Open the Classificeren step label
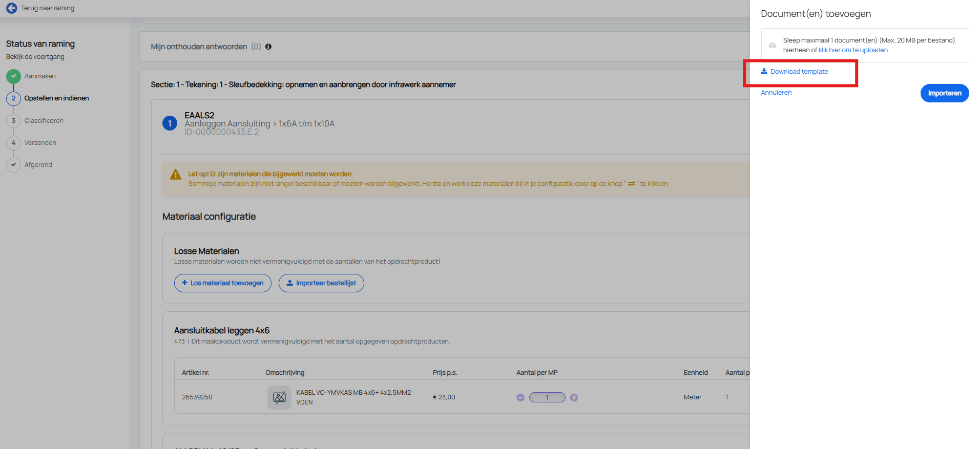This screenshot has height=449, width=980. [x=44, y=121]
